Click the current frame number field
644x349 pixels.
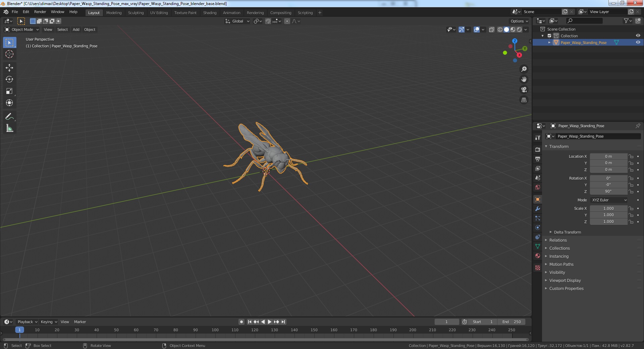pos(446,322)
